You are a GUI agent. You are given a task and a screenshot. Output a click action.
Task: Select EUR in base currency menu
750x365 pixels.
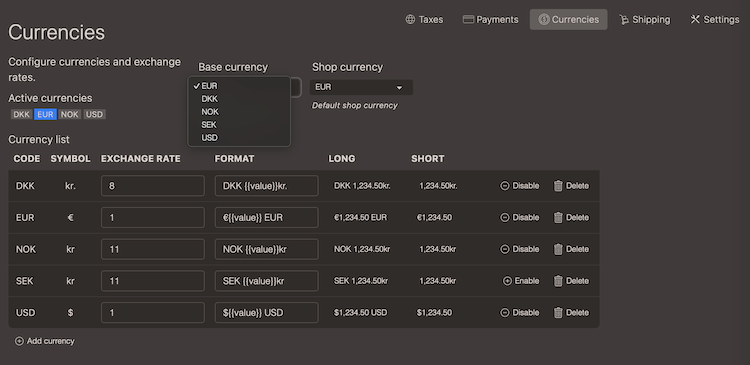(x=239, y=86)
